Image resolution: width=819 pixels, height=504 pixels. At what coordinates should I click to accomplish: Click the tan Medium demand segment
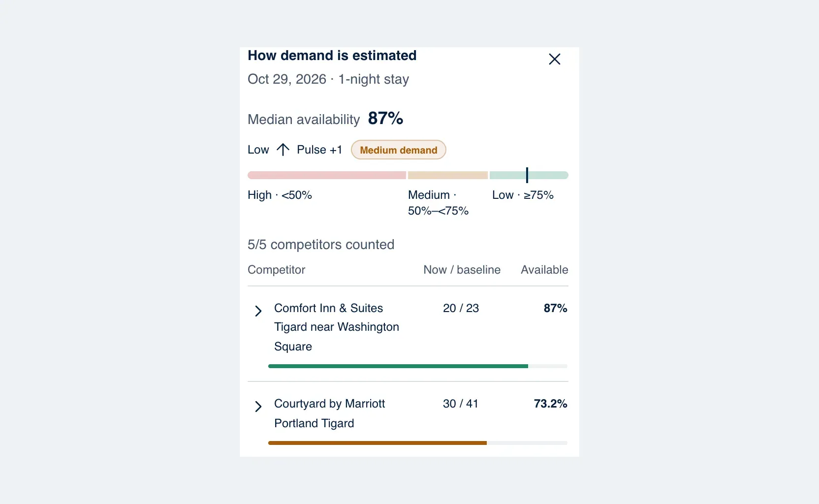click(x=448, y=175)
